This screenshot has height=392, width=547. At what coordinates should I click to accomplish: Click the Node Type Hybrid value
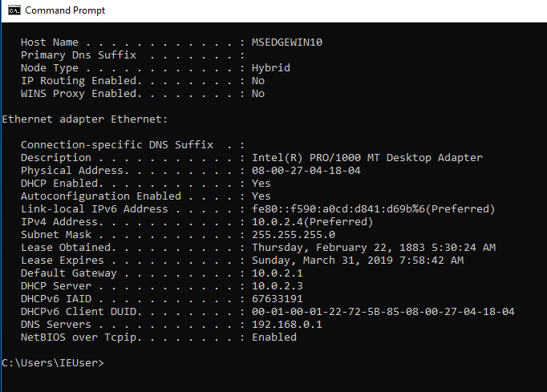[x=271, y=68]
